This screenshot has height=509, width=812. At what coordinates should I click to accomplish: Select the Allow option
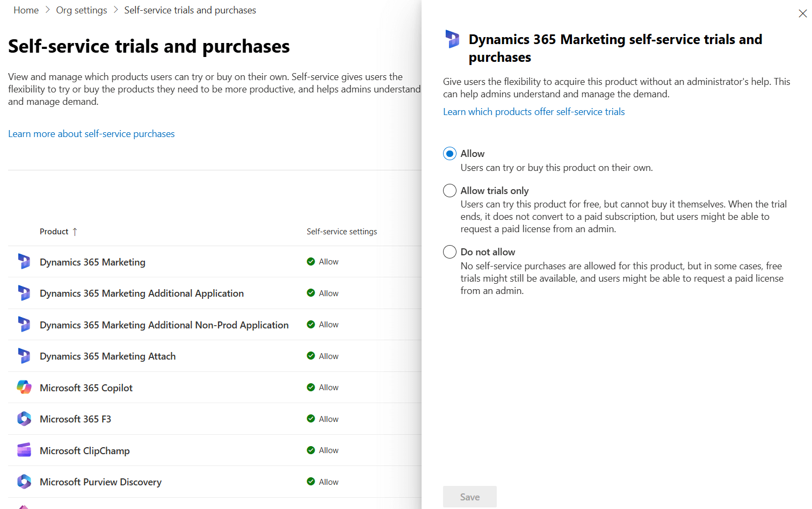pyautogui.click(x=450, y=153)
